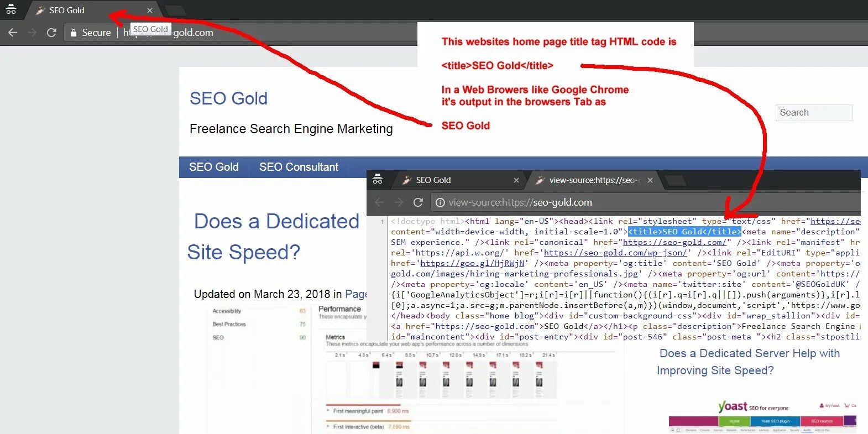Open a new tab in the view-source window
Viewport: 868px width, 434px height.
(675, 180)
